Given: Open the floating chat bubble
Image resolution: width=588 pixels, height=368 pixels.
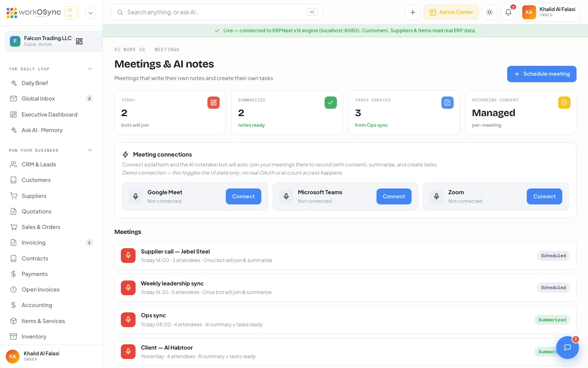Looking at the screenshot, I should tap(568, 348).
